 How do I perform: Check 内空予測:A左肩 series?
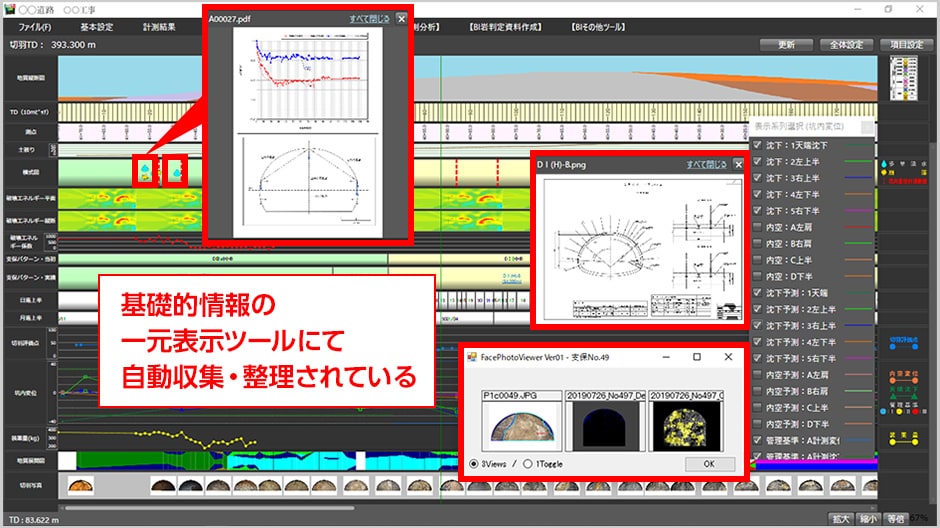(x=758, y=375)
